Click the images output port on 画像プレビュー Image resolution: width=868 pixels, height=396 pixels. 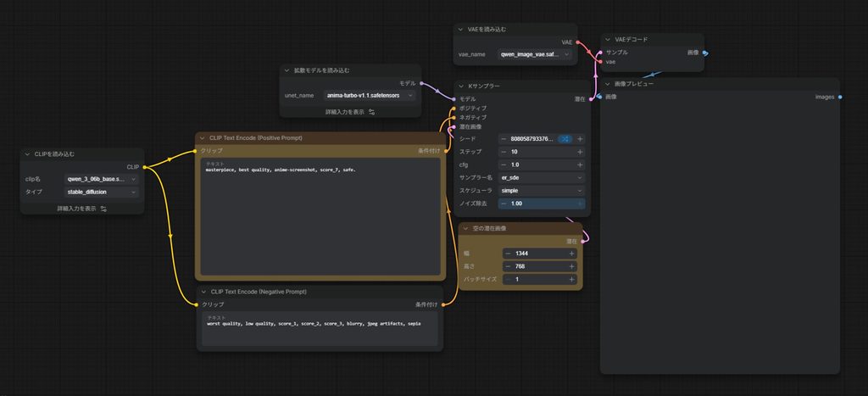(840, 97)
